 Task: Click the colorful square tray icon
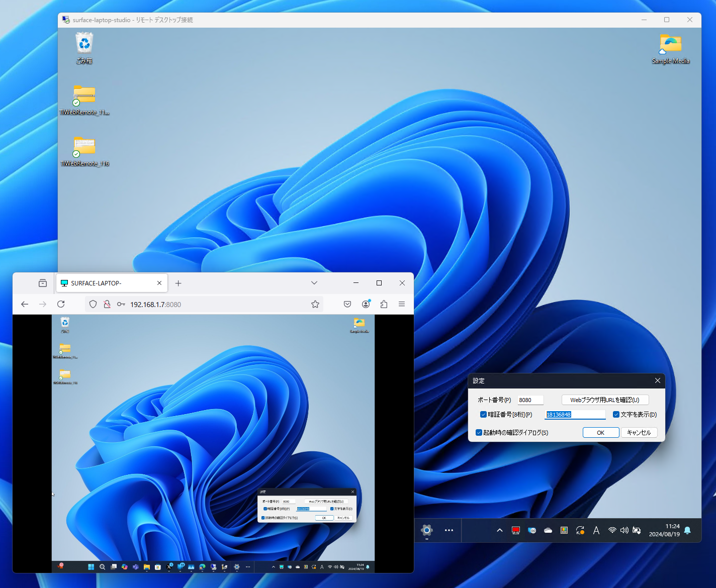[x=564, y=530]
